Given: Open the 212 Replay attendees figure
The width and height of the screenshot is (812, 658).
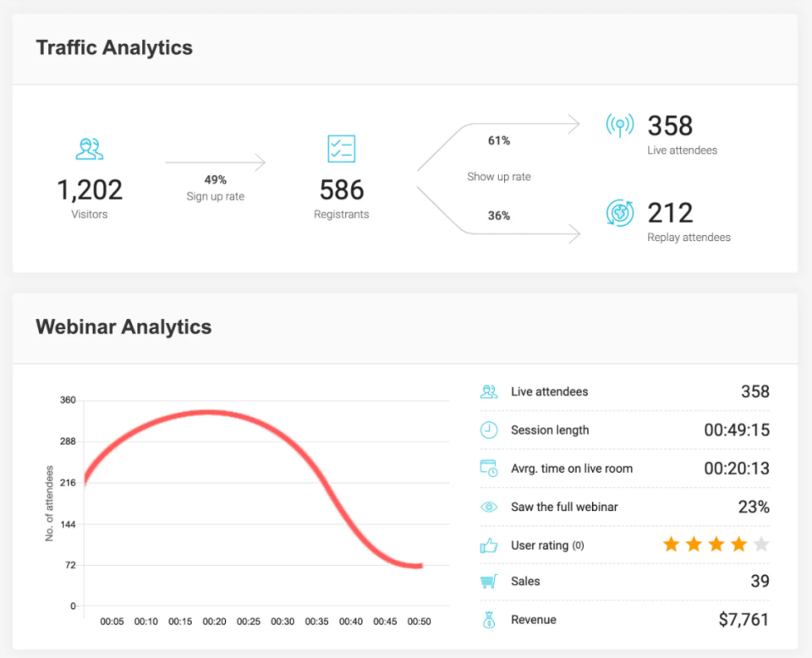Looking at the screenshot, I should pyautogui.click(x=670, y=212).
